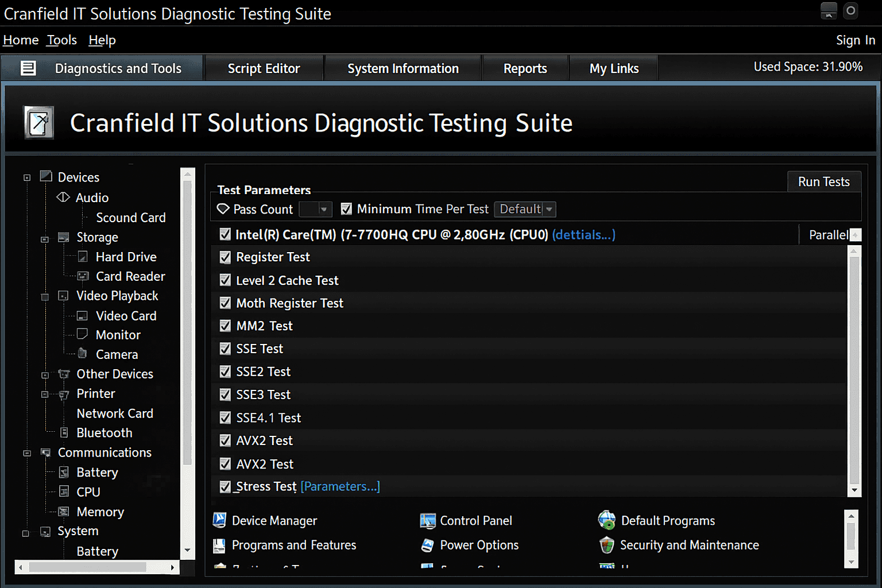
Task: Click the suite logo icon in the header banner
Action: 39,122
